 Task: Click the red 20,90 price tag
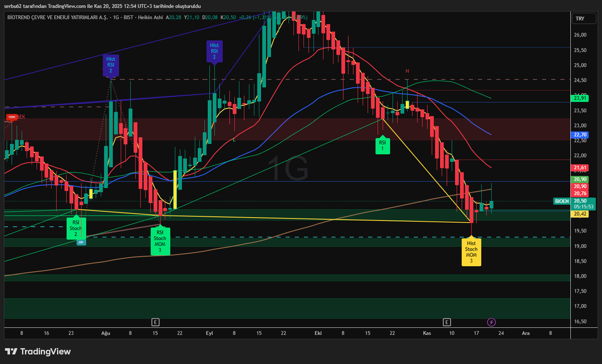click(580, 187)
